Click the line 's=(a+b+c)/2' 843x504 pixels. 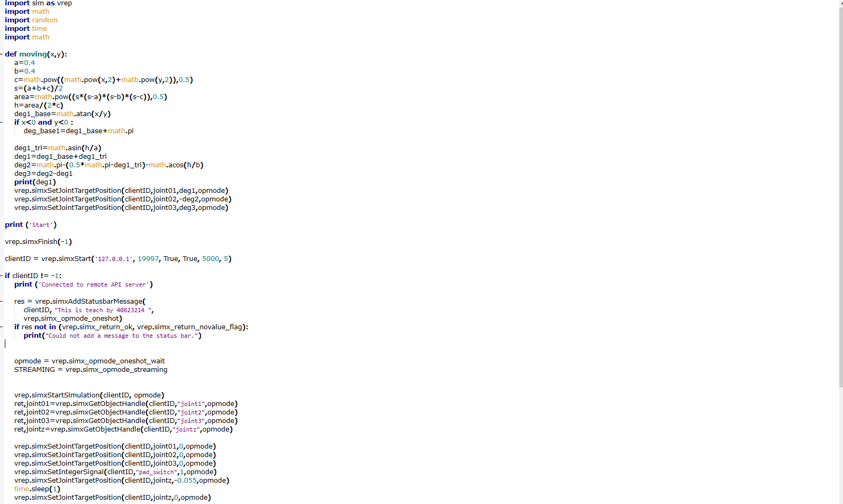pos(38,88)
